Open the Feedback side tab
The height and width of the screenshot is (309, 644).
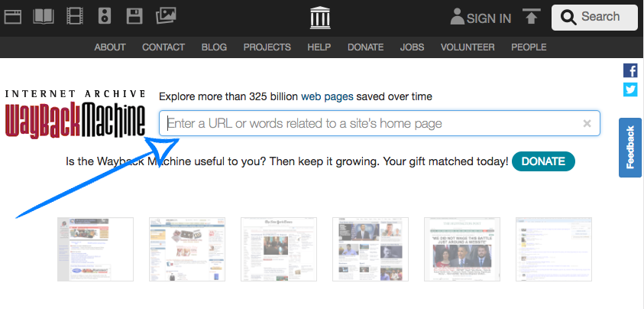click(630, 148)
